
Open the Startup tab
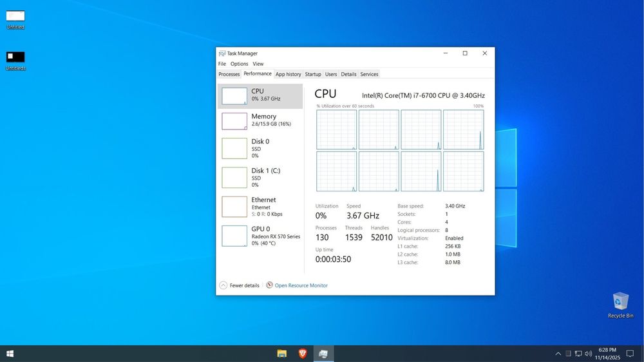312,74
